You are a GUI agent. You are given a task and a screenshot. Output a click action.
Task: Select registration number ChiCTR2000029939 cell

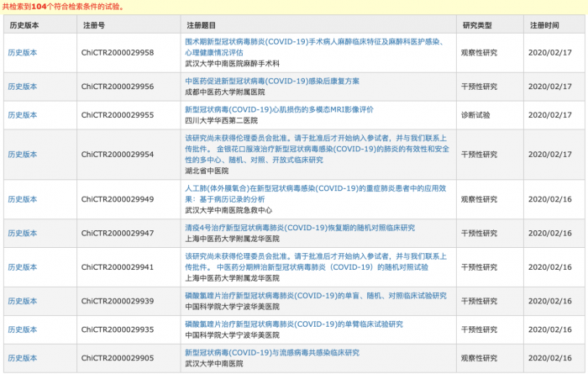pos(118,301)
